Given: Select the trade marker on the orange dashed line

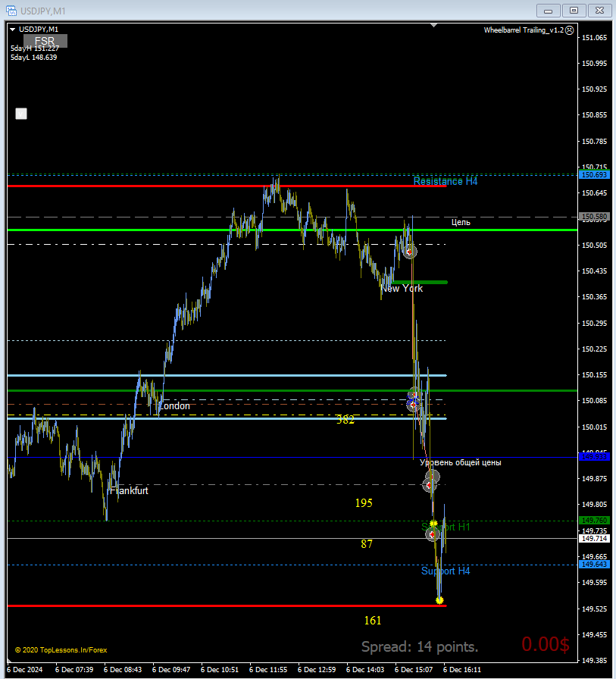Looking at the screenshot, I should coord(414,405).
